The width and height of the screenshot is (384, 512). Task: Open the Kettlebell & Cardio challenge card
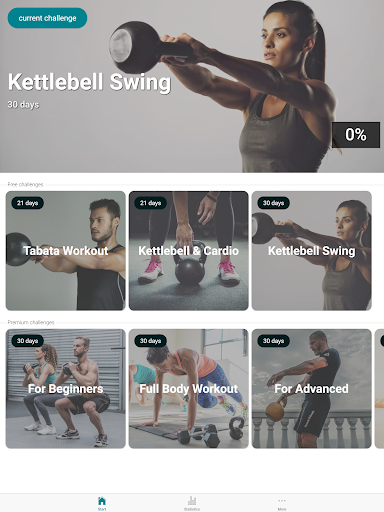[189, 251]
